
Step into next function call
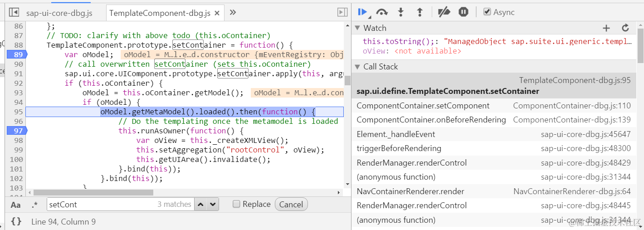click(x=400, y=12)
